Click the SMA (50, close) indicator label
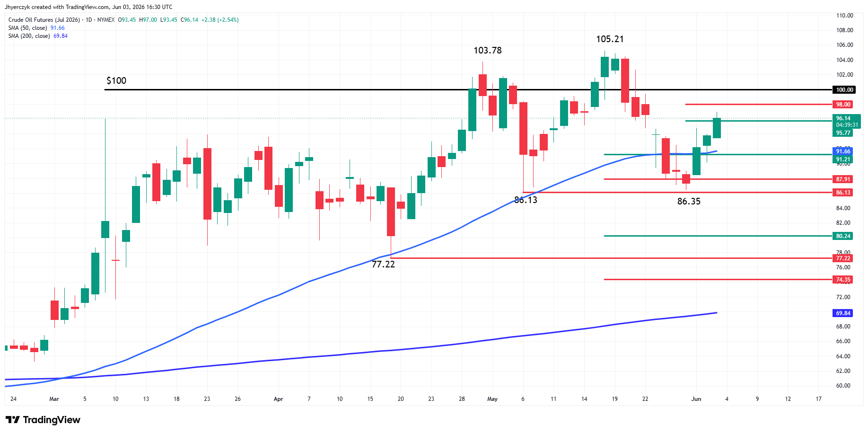 (x=28, y=28)
